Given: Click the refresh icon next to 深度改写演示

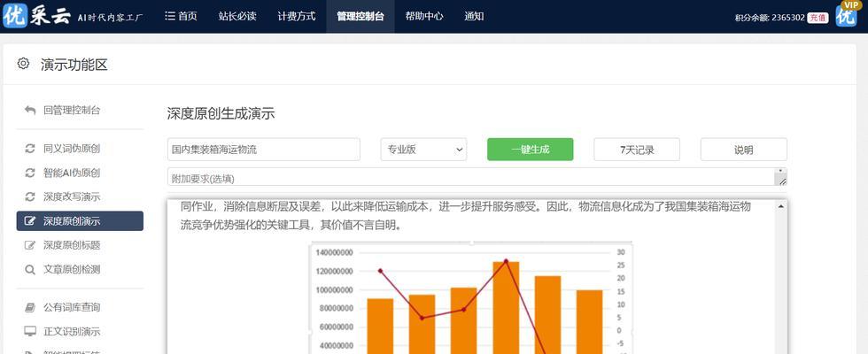Looking at the screenshot, I should click(x=30, y=196).
